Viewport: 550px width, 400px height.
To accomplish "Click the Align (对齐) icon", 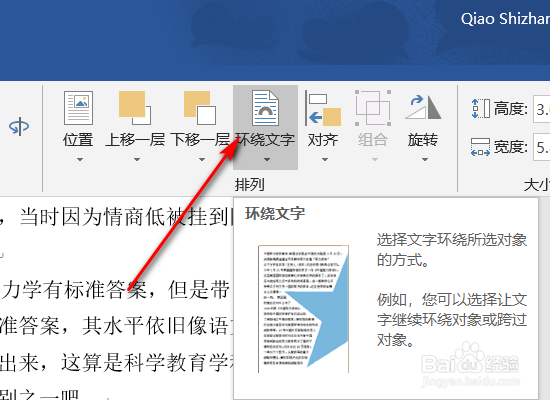I will pos(323,108).
